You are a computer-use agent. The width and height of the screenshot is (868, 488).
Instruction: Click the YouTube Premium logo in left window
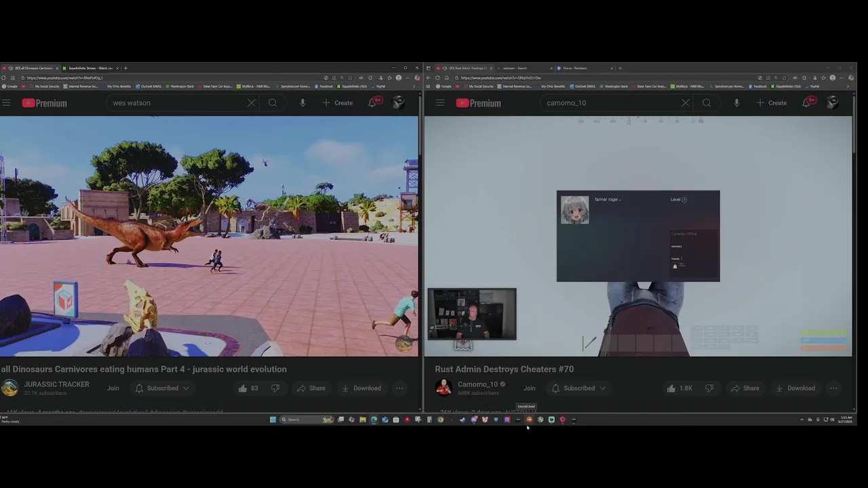44,103
